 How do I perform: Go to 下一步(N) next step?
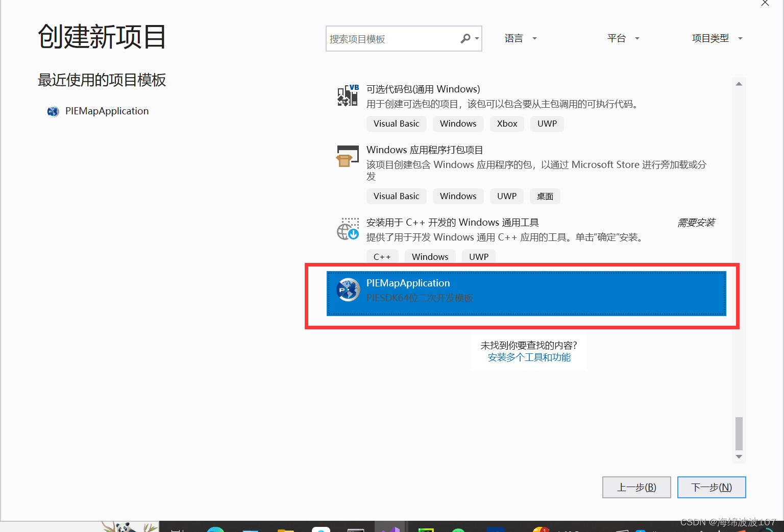[712, 487]
